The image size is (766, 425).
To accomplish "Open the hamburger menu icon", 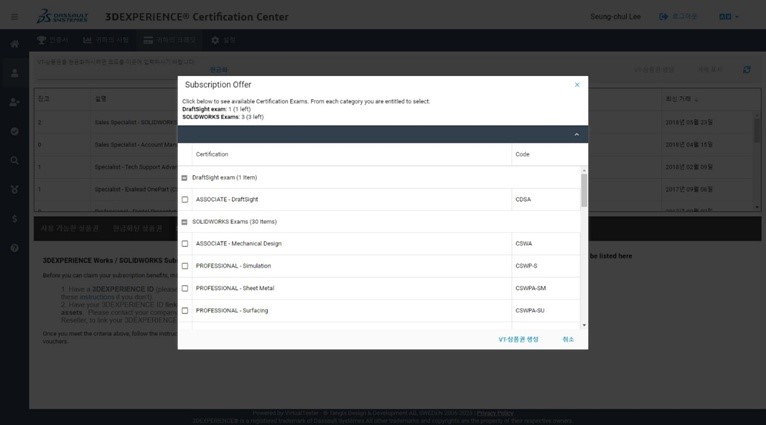I will click(15, 17).
